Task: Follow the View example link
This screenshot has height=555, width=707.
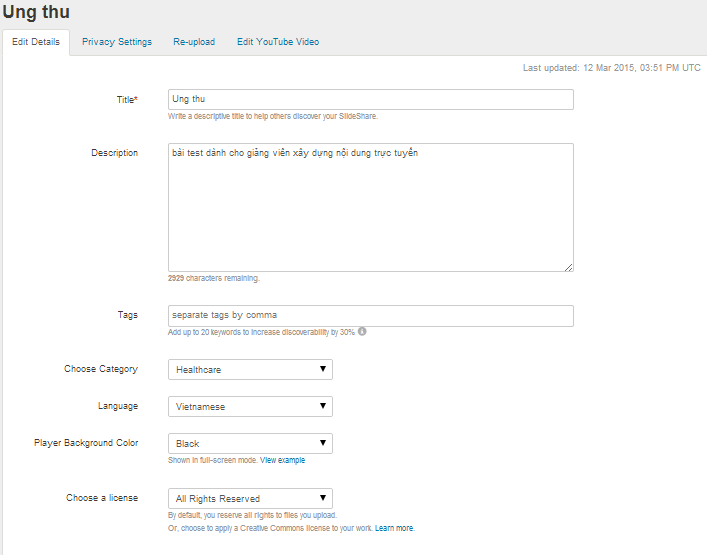Action: 282,460
